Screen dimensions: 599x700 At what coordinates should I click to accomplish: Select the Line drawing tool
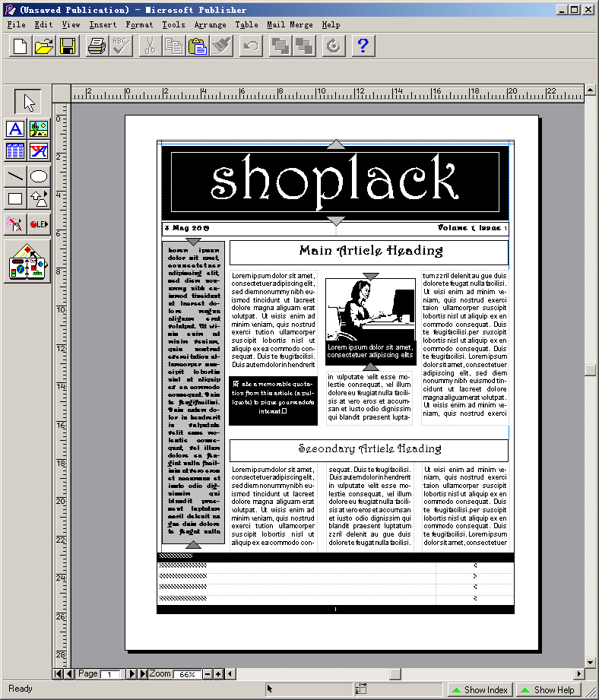coord(15,176)
